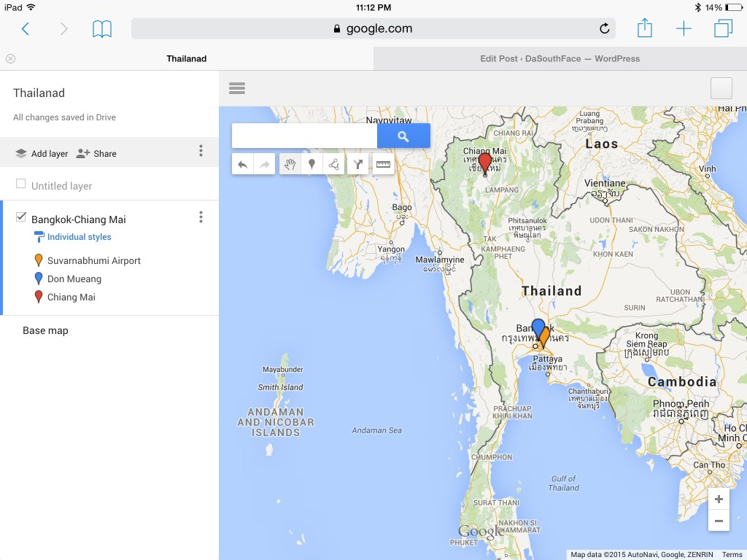Viewport: 747px width, 560px height.
Task: Expand Base map section
Action: click(x=45, y=330)
